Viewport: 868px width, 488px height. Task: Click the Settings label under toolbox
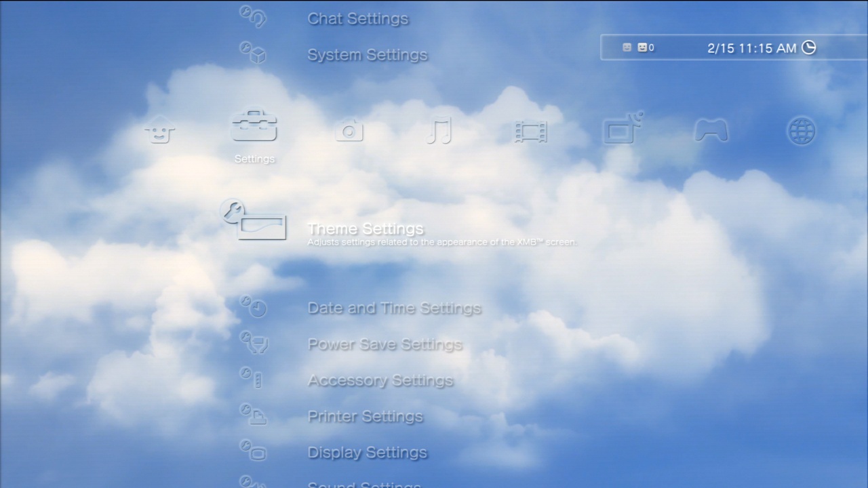[254, 159]
